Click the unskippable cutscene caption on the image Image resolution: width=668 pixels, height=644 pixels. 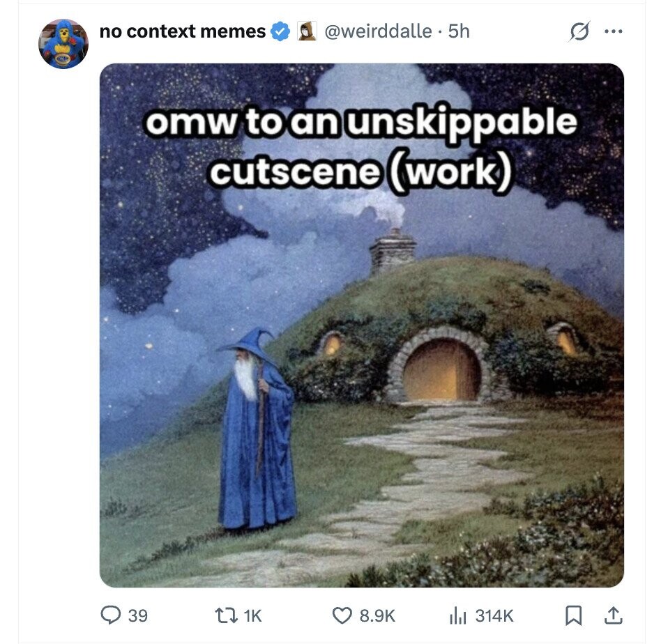[x=361, y=147]
